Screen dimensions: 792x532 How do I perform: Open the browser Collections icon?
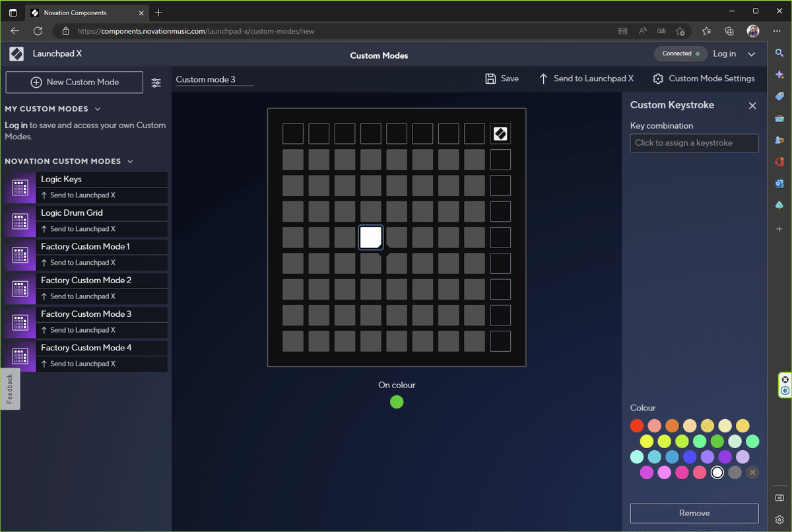pos(729,31)
